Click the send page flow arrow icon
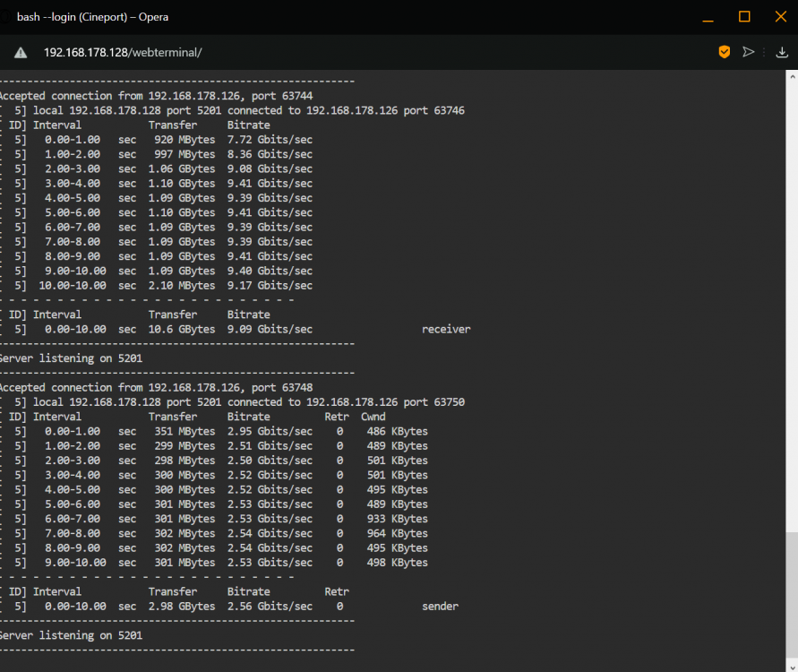 point(748,52)
